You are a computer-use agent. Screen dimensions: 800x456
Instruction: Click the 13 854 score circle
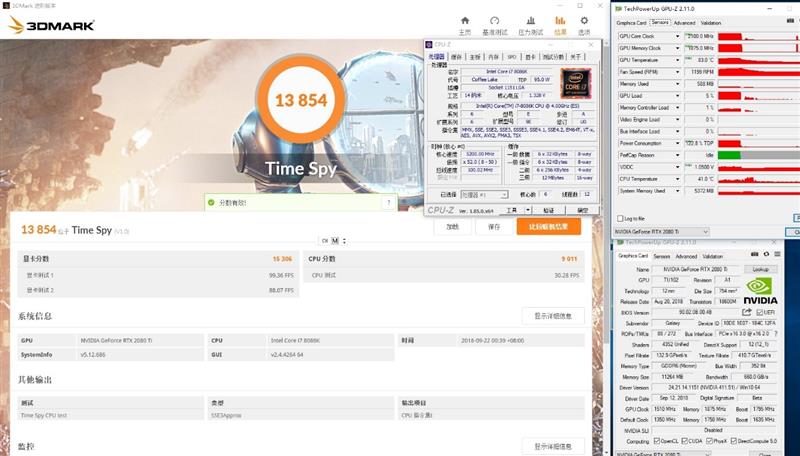click(301, 100)
